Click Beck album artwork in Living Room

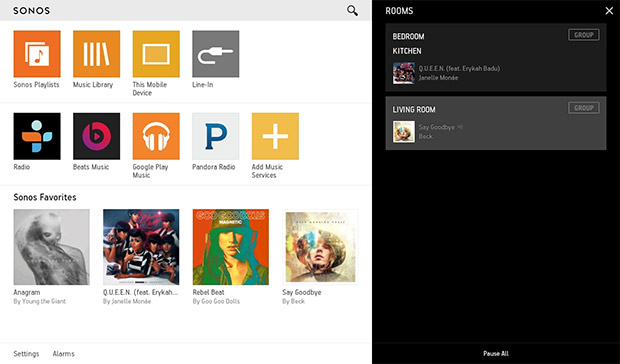(404, 132)
